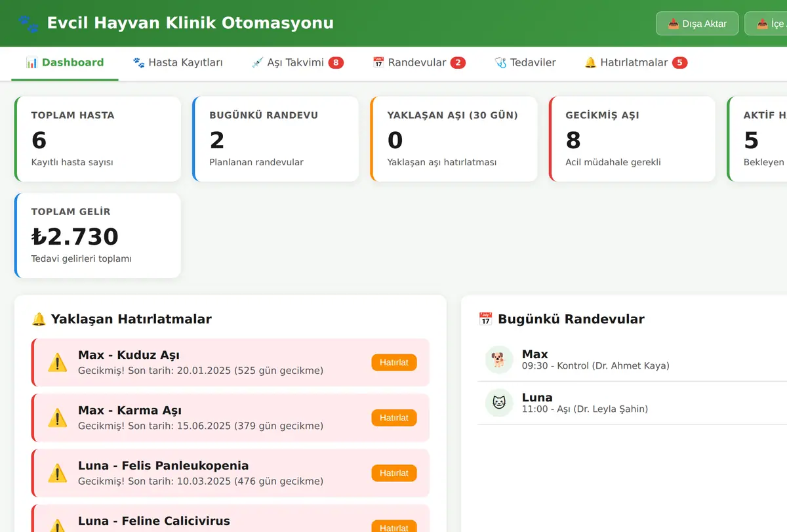
Task: Click the name Luna in Bugünkü Randevular
Action: coord(537,398)
